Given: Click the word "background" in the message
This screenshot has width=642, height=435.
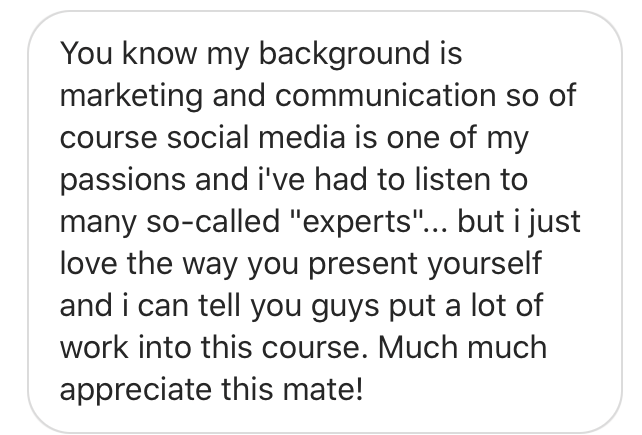Looking at the screenshot, I should [x=344, y=54].
